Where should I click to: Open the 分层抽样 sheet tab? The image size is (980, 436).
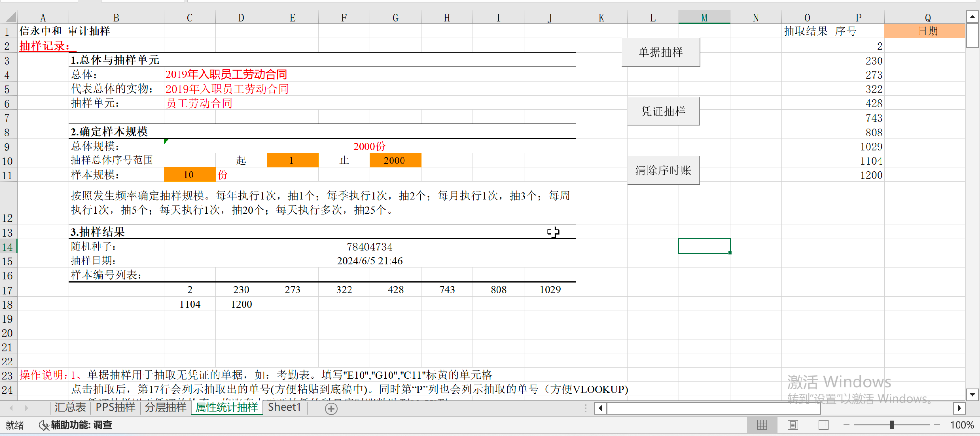pyautogui.click(x=166, y=407)
